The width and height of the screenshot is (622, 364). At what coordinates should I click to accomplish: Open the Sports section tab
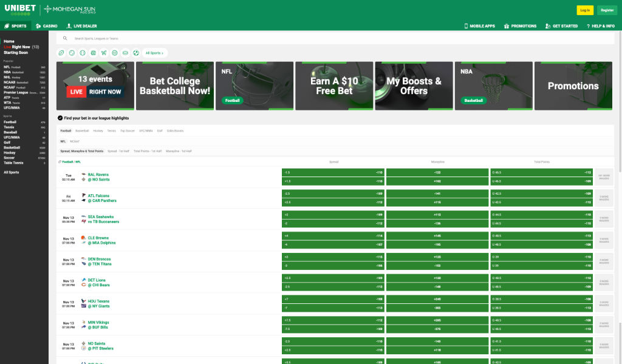pyautogui.click(x=15, y=25)
